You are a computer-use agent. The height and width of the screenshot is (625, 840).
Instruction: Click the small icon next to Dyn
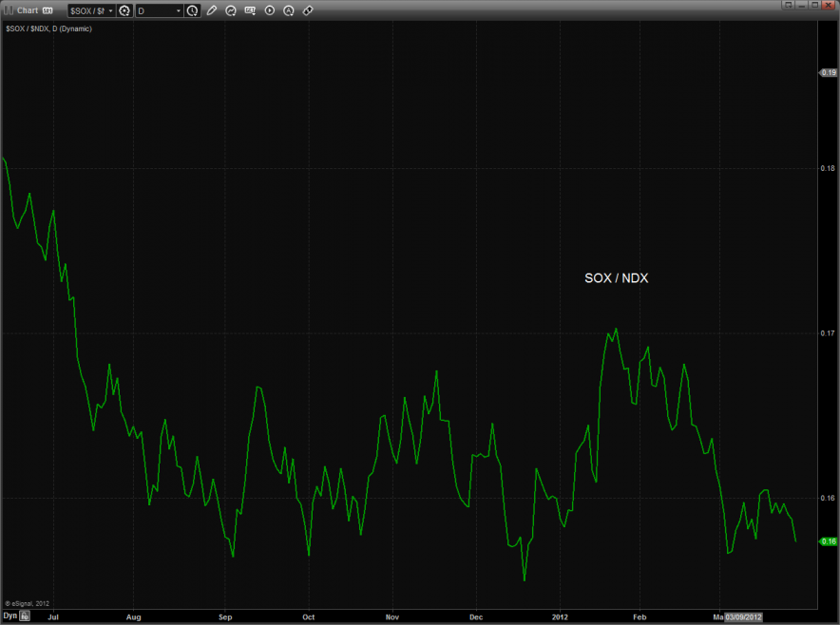point(26,616)
